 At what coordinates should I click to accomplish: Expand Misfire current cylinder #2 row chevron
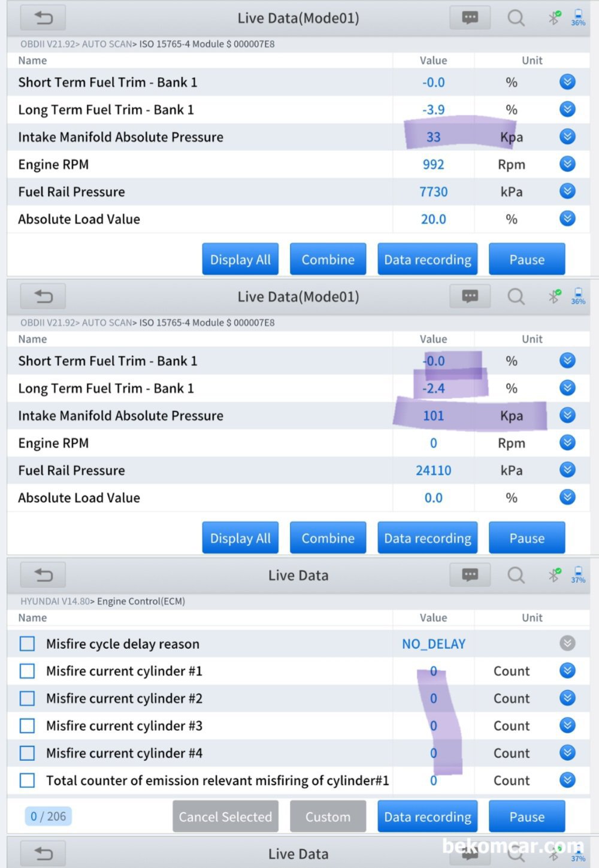pos(567,698)
